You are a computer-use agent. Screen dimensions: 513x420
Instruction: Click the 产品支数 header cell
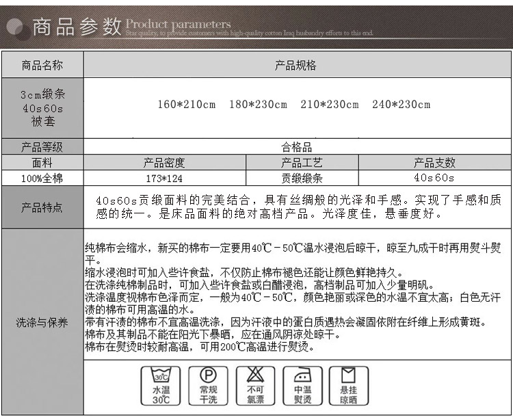tap(434, 162)
